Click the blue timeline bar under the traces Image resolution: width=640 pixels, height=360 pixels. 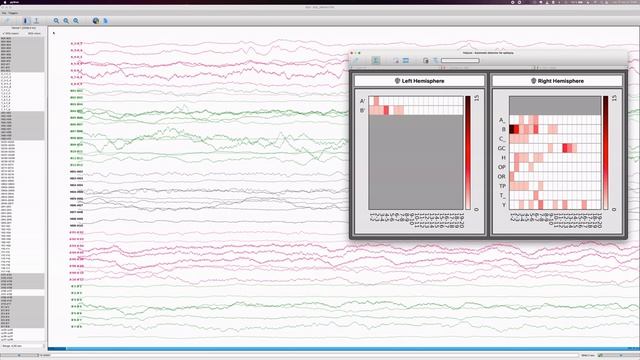tap(344, 349)
